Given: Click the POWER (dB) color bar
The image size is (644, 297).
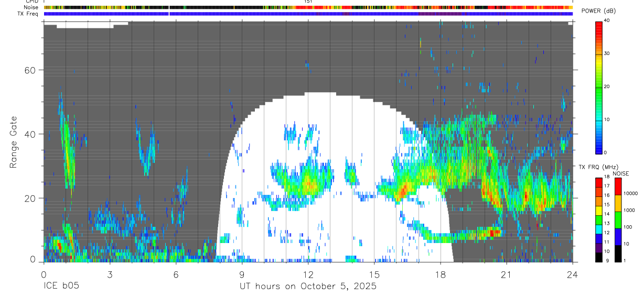Looking at the screenshot, I should [599, 87].
